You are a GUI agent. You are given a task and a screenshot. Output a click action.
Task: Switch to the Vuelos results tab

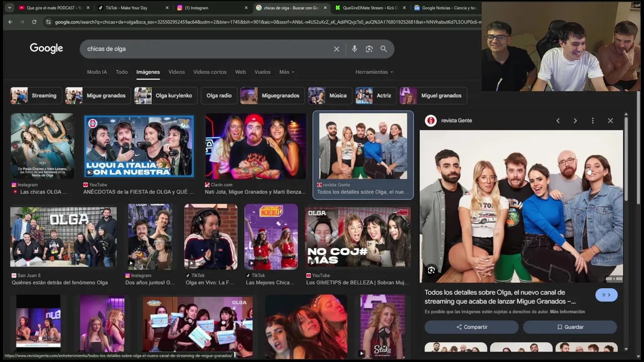tap(263, 72)
